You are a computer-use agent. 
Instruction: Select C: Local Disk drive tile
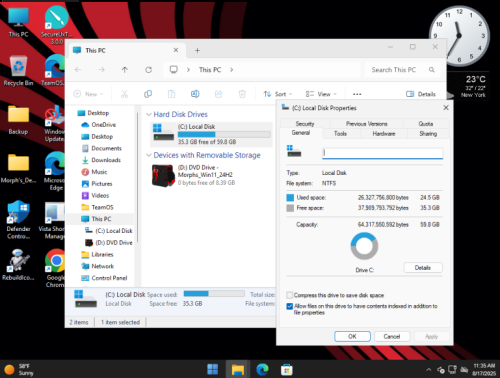tap(211, 134)
